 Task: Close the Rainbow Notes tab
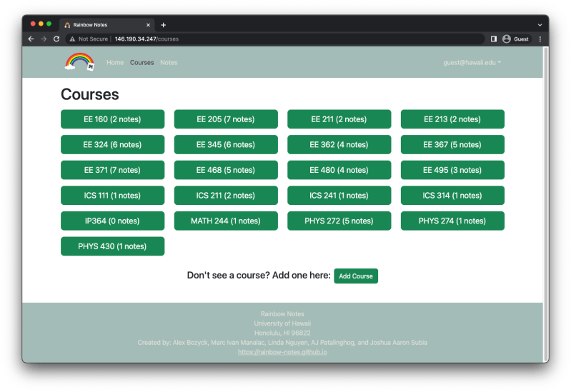tap(148, 25)
